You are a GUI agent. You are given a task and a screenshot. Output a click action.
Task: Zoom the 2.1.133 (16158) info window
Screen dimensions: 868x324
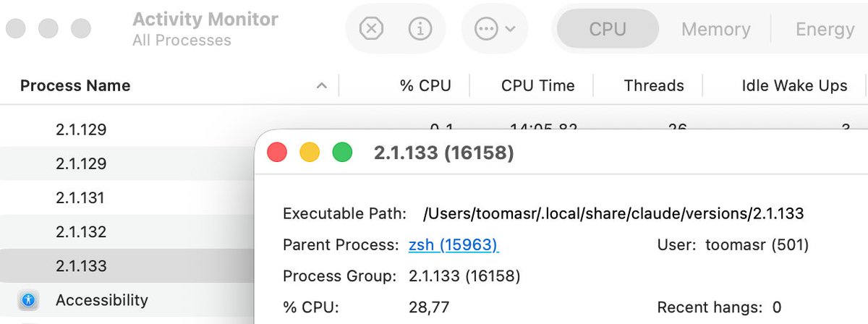(342, 153)
